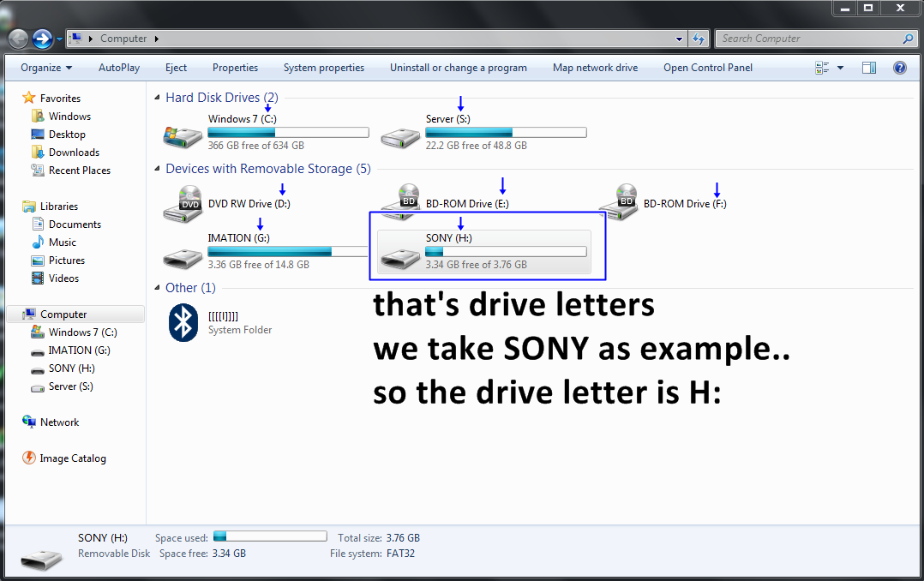924x581 pixels.
Task: Click Uninstall or change a program
Action: click(458, 68)
